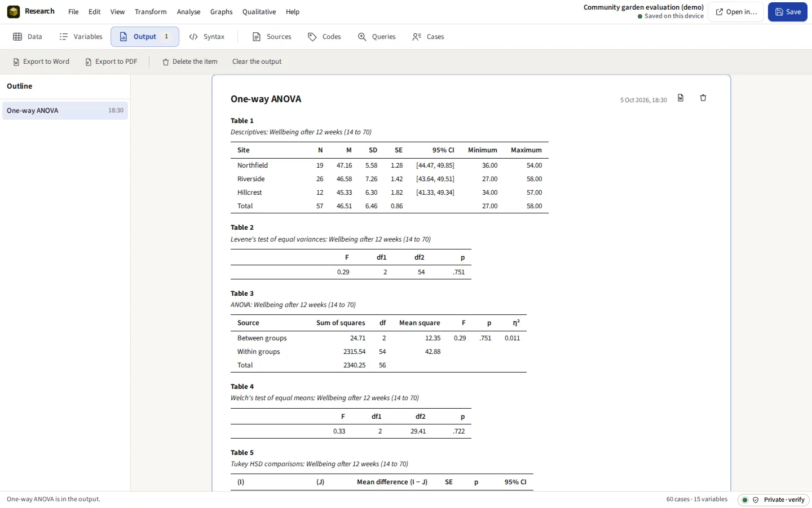Click Export to Word in toolbar
Viewport: 812px width, 508px height.
pos(41,62)
